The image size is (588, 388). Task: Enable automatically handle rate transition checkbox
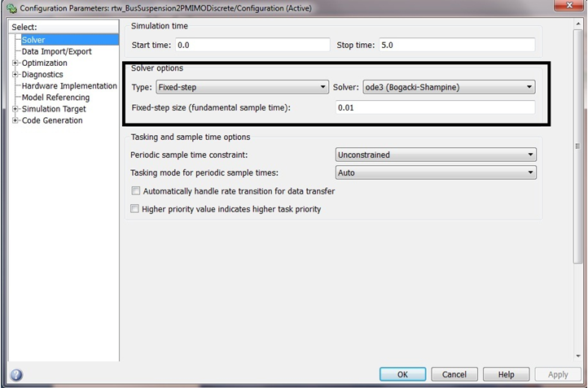pyautogui.click(x=135, y=191)
